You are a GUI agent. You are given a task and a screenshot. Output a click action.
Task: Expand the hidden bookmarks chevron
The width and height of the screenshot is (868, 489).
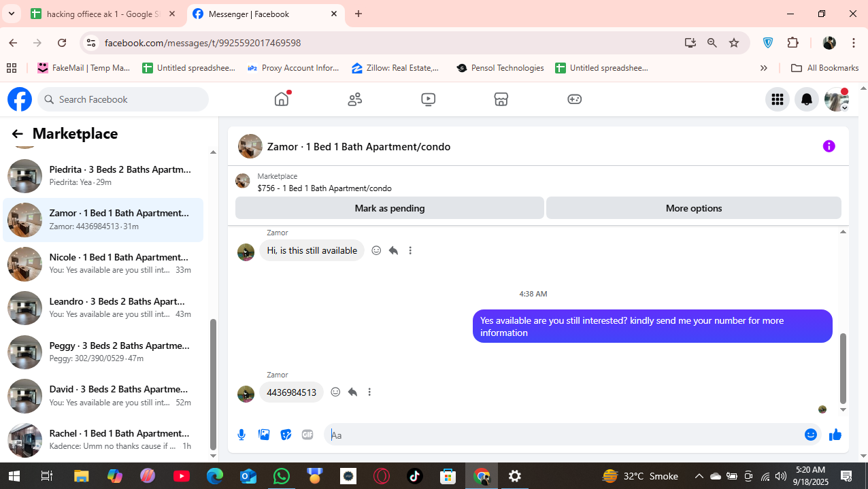764,68
